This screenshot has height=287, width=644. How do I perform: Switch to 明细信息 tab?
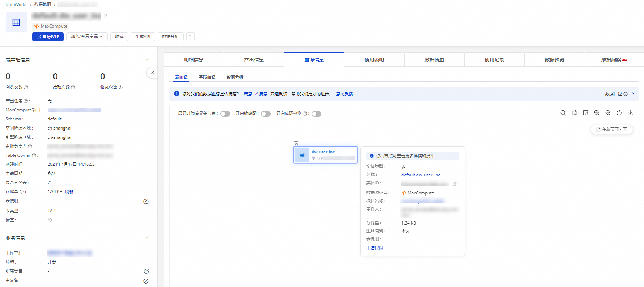(x=194, y=60)
